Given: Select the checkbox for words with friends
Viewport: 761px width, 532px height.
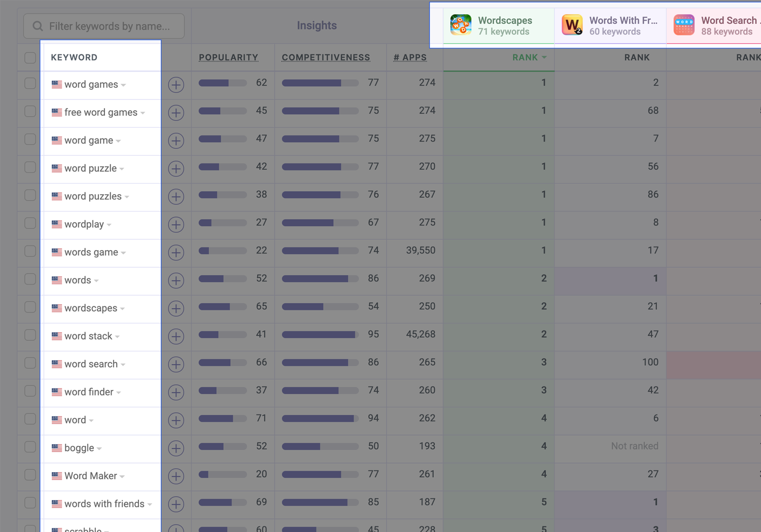Looking at the screenshot, I should 30,503.
